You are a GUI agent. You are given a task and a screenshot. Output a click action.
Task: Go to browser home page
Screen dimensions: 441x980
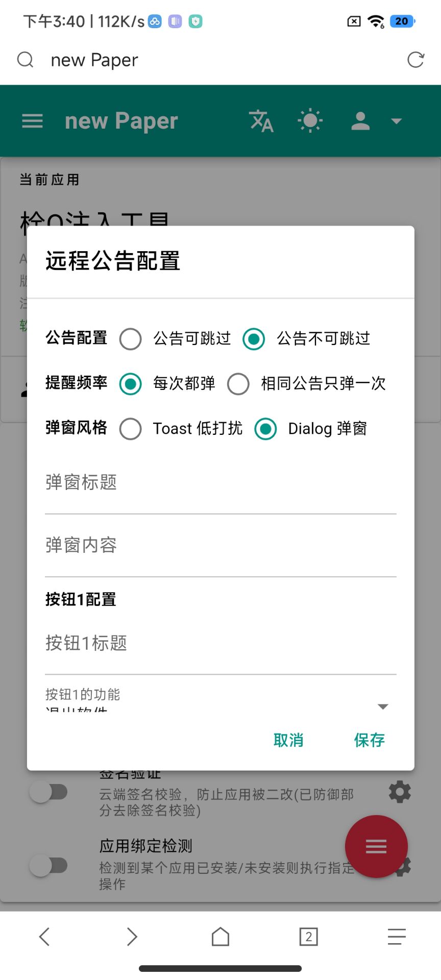click(220, 937)
